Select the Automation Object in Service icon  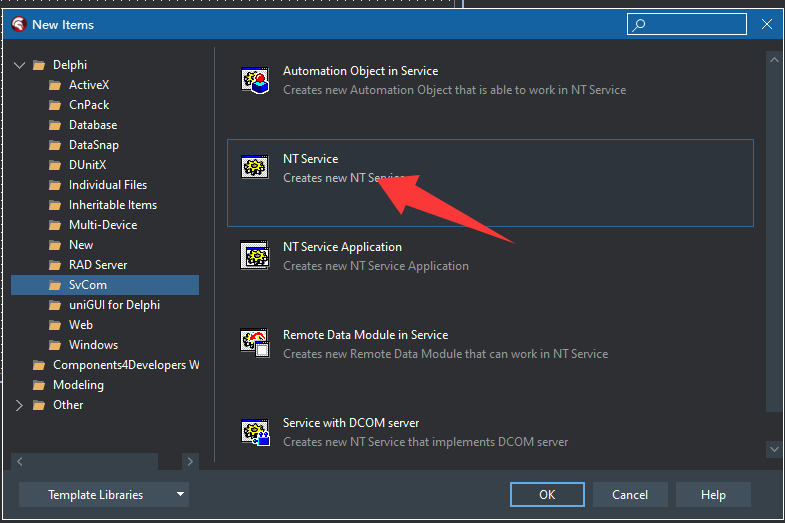(x=255, y=81)
